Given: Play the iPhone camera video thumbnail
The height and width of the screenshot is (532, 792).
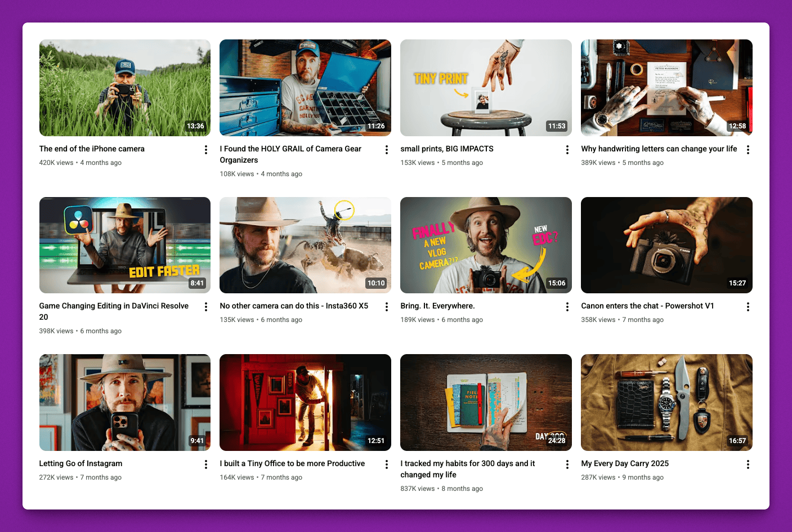Looking at the screenshot, I should pyautogui.click(x=124, y=88).
